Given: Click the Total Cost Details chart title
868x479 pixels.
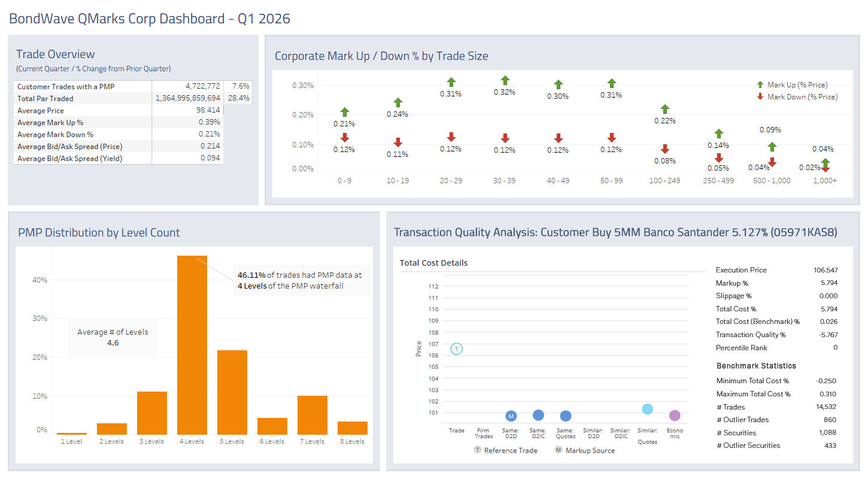Looking at the screenshot, I should [433, 263].
